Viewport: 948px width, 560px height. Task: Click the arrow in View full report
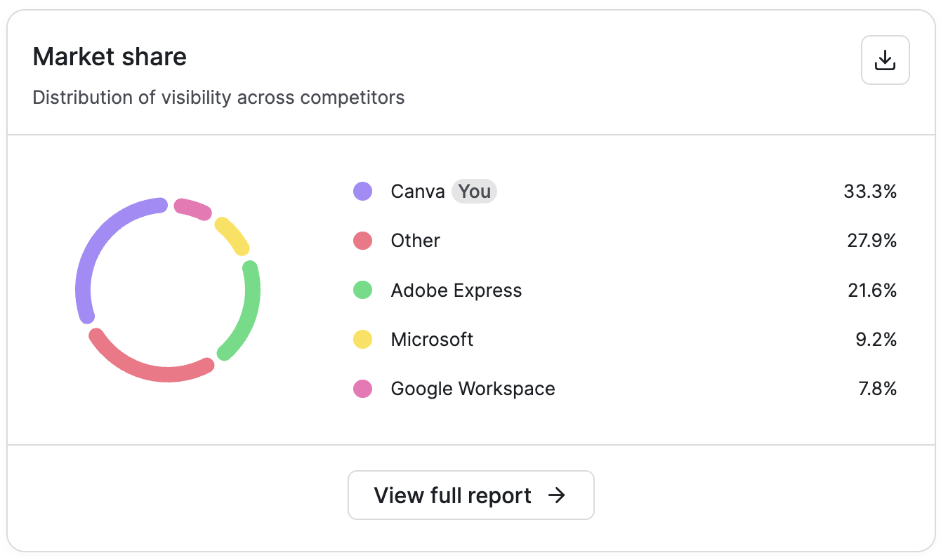[x=556, y=495]
